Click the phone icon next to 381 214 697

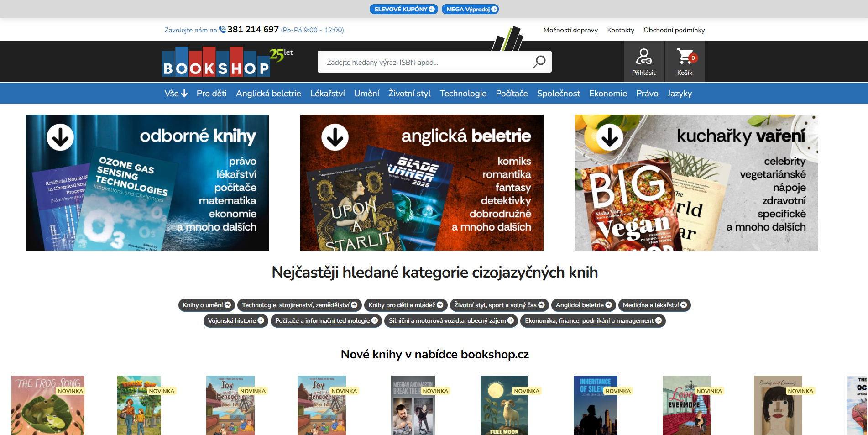click(221, 29)
